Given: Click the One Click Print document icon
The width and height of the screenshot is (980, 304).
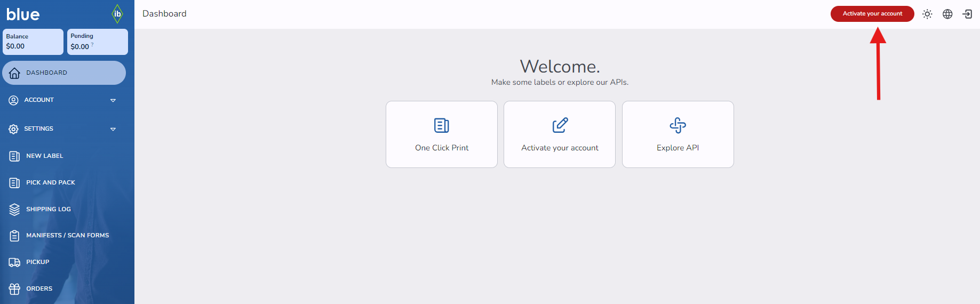Looking at the screenshot, I should [442, 125].
